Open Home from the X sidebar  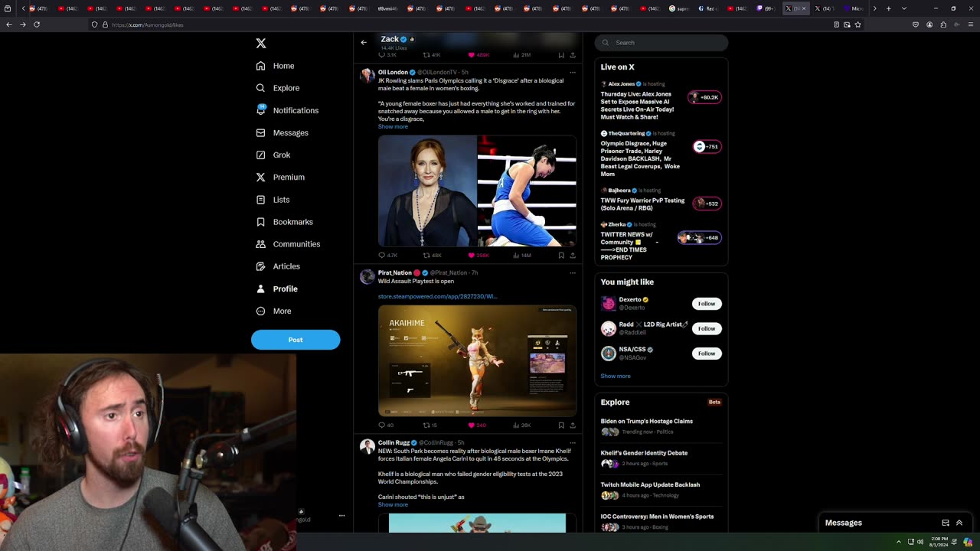pyautogui.click(x=276, y=66)
